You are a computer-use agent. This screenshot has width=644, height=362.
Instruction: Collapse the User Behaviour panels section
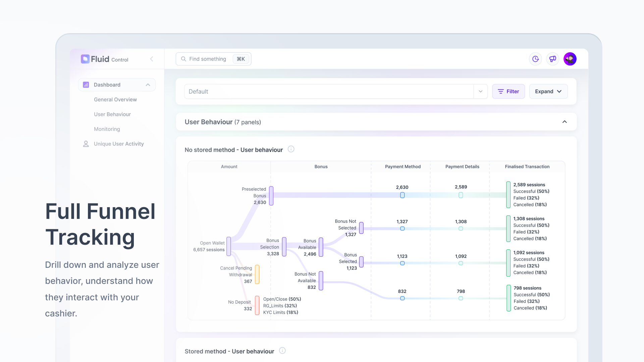565,122
